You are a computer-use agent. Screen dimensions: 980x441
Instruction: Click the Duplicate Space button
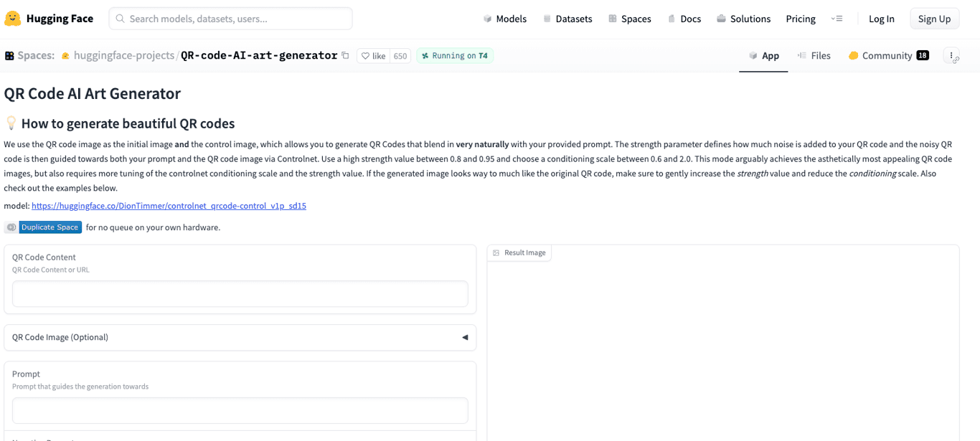click(50, 227)
